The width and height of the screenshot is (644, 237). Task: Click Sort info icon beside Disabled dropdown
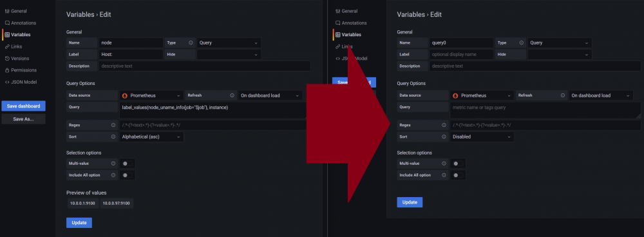444,137
